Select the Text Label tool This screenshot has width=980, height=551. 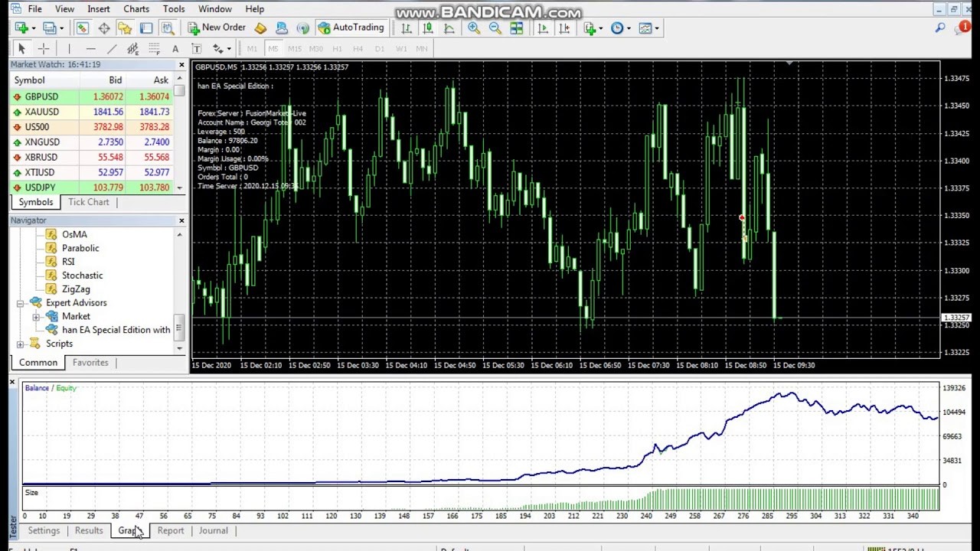196,49
